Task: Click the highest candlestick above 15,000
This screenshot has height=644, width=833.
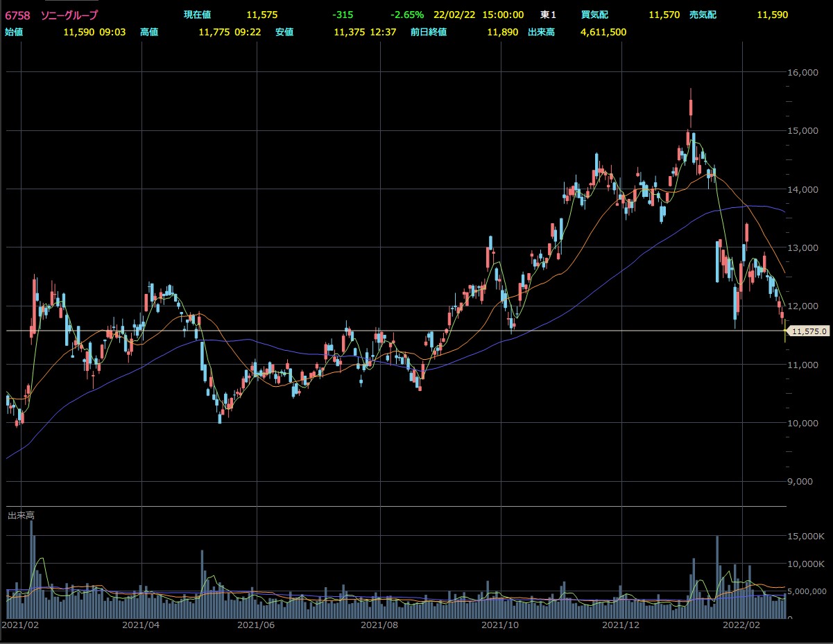Action: coord(691,109)
